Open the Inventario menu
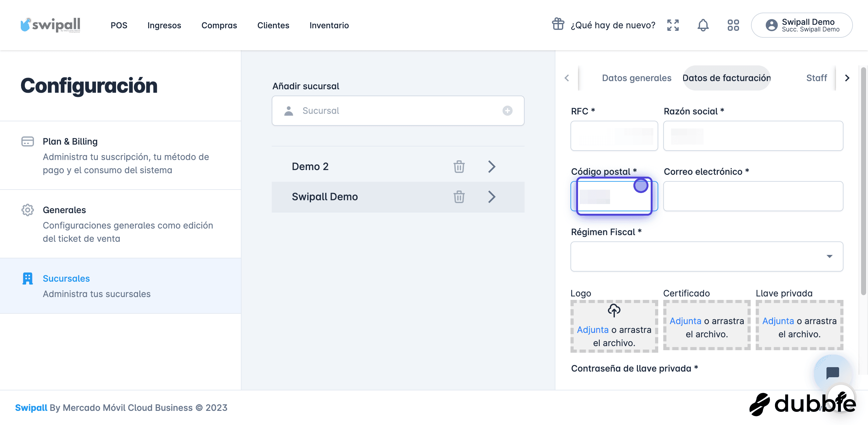This screenshot has height=425, width=868. (x=329, y=25)
